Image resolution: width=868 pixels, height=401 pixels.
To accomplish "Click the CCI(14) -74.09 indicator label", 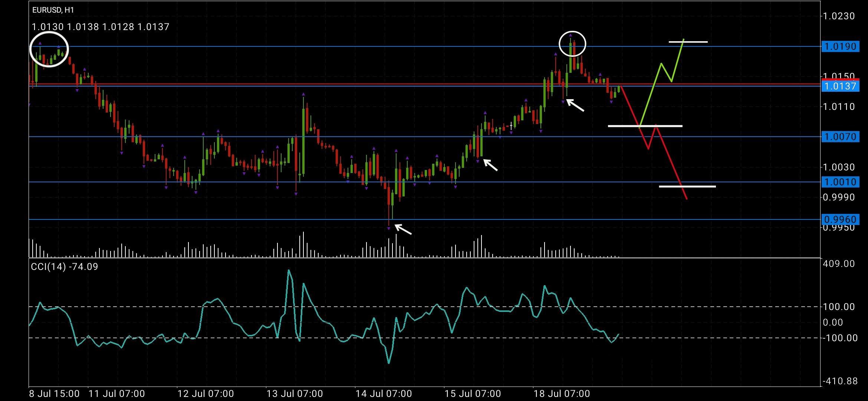I will pos(65,267).
